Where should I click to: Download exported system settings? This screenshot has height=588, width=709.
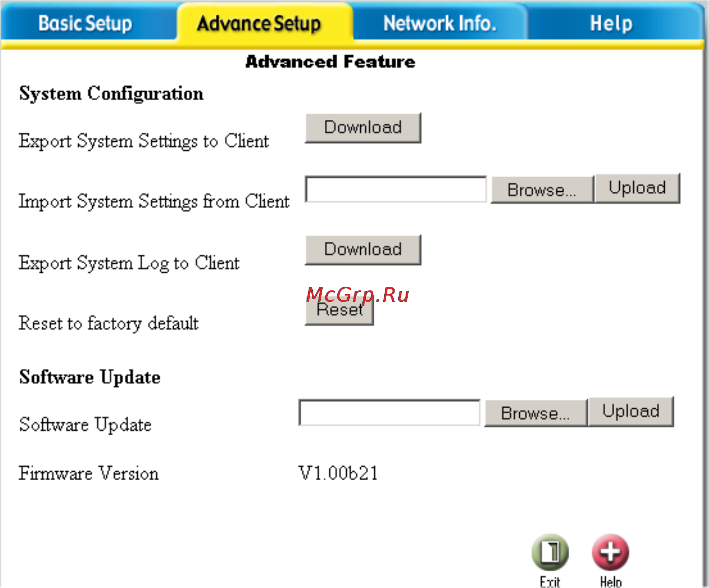[363, 128]
